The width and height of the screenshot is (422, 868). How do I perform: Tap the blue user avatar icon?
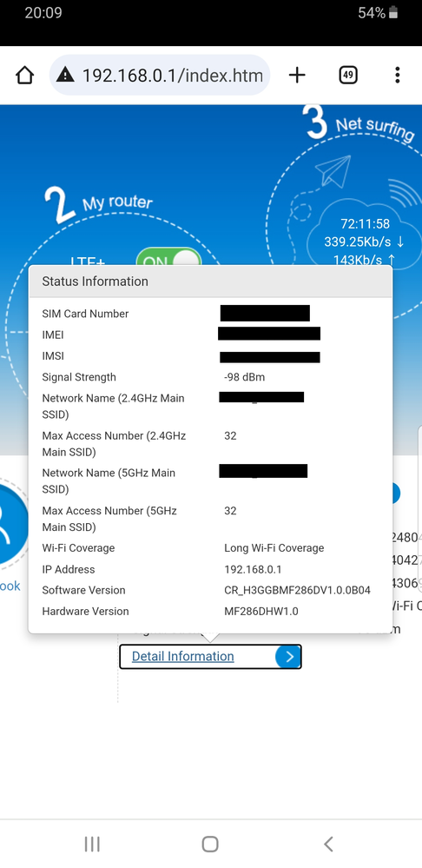coord(11,526)
